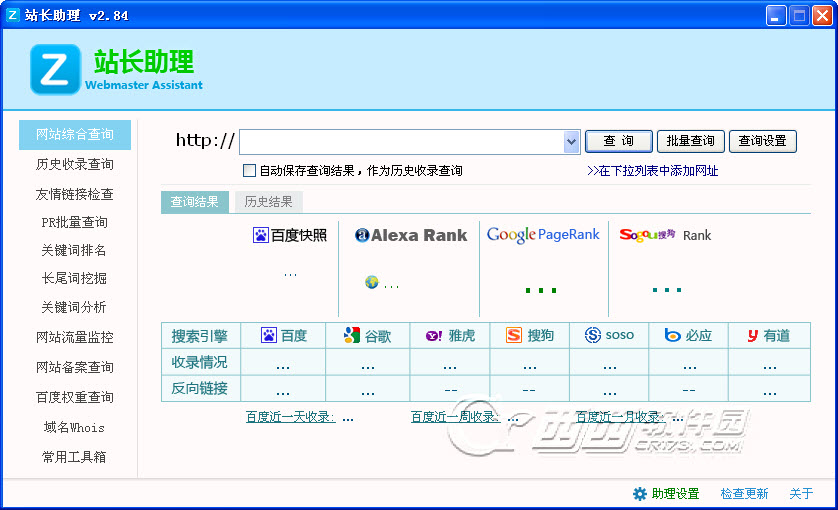Select 网站综合查询 in sidebar

75,135
